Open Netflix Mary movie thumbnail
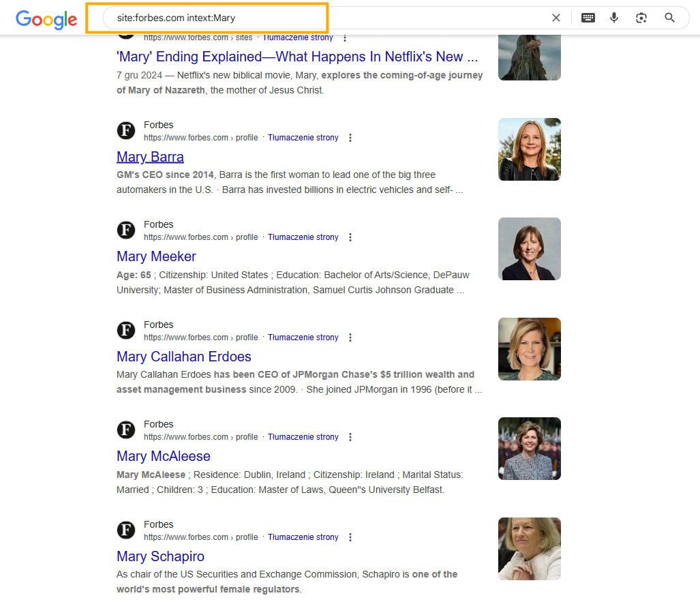The height and width of the screenshot is (615, 700). pos(530,58)
